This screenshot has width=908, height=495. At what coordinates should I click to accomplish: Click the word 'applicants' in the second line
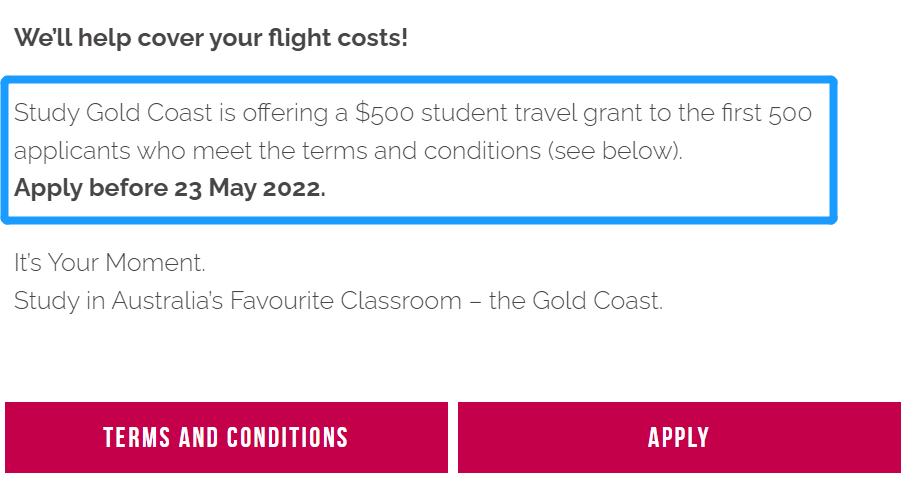[72, 152]
